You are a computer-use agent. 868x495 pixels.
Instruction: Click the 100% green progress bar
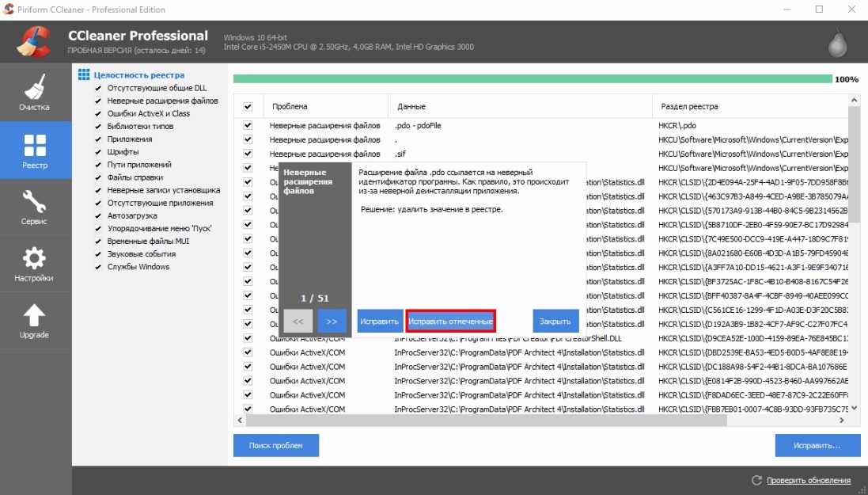click(532, 79)
